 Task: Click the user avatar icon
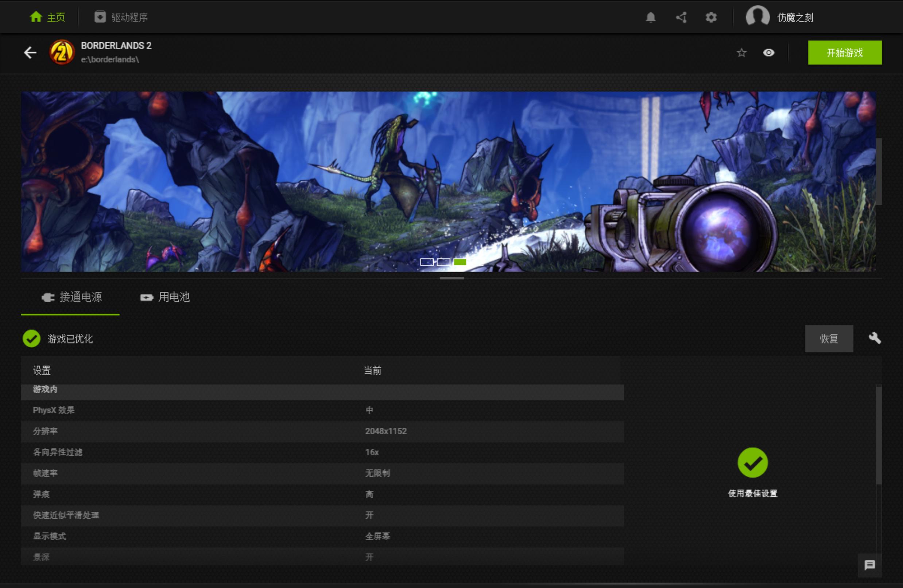(757, 17)
